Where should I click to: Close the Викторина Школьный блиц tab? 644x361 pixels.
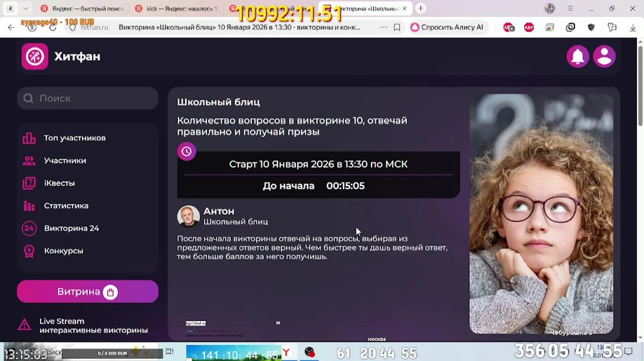click(x=404, y=9)
